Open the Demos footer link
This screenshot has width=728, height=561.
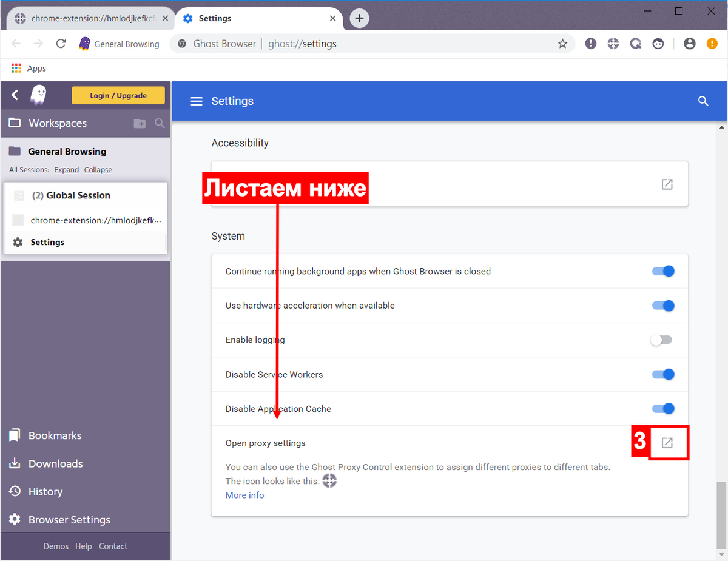(x=56, y=546)
